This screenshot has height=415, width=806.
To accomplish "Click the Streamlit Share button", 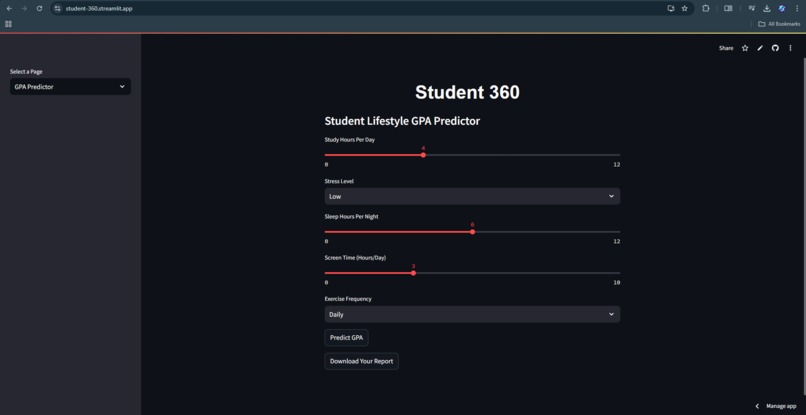I will click(726, 48).
